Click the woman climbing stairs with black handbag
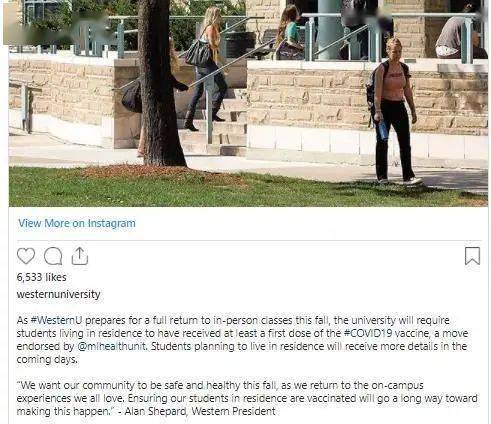 click(207, 68)
